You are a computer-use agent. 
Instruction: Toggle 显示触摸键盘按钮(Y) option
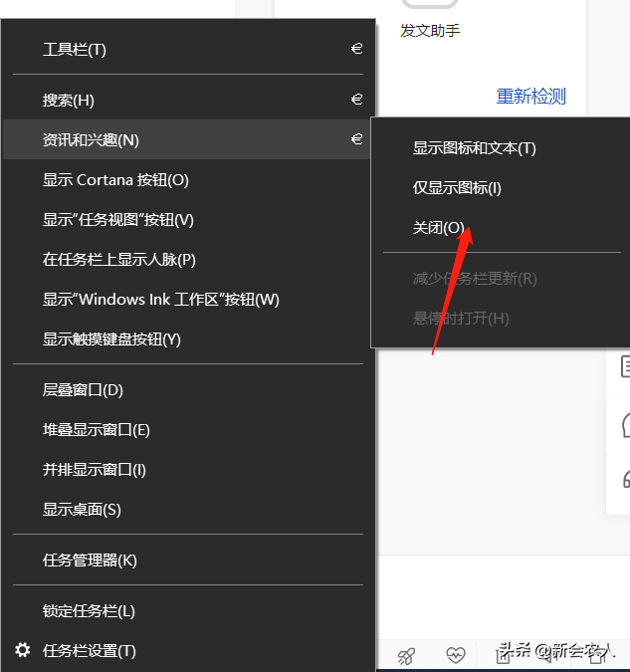tap(188, 339)
